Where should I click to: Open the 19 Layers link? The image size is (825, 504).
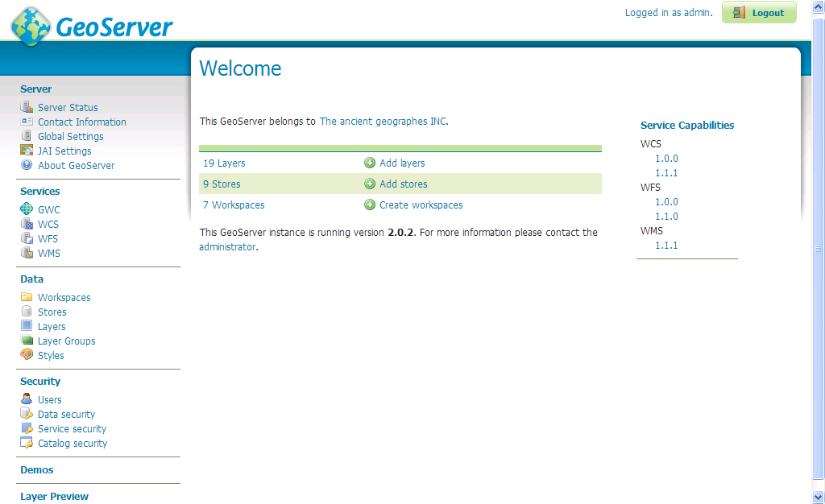pyautogui.click(x=224, y=163)
